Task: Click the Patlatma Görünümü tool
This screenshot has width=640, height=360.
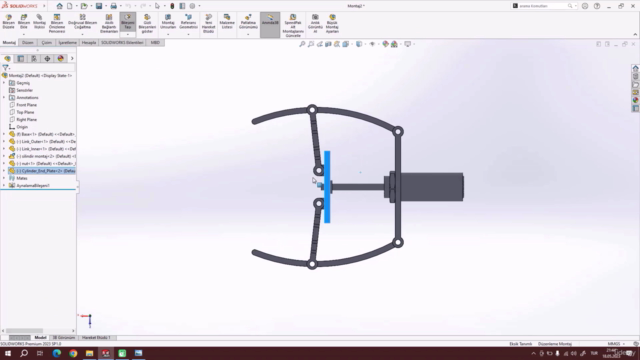Action: [248, 22]
